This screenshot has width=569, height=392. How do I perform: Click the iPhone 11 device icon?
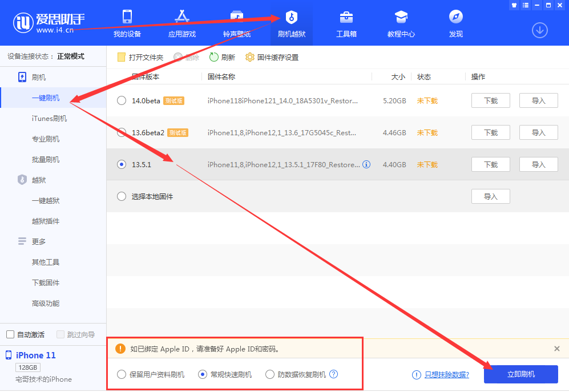(x=9, y=355)
